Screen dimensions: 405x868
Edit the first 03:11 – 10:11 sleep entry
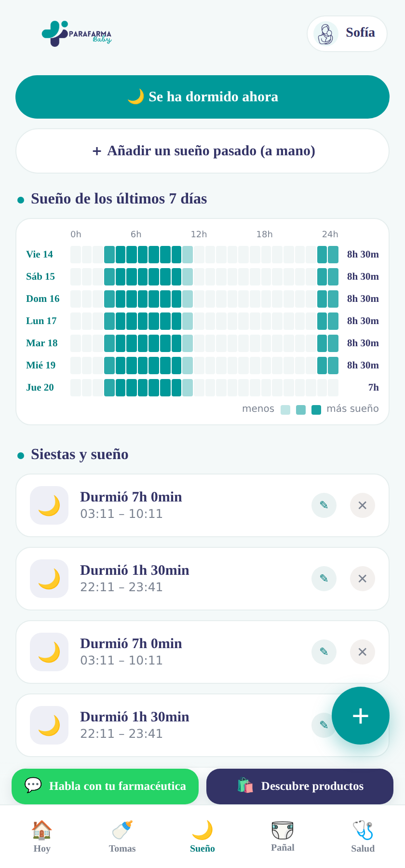pyautogui.click(x=324, y=505)
